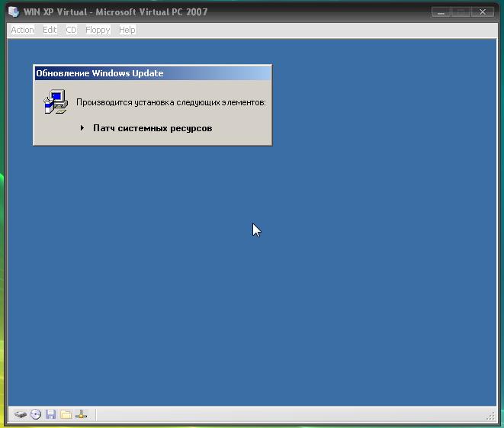Screen dimensions: 504x428
Task: Click the network adapter status icon
Action: (81, 414)
